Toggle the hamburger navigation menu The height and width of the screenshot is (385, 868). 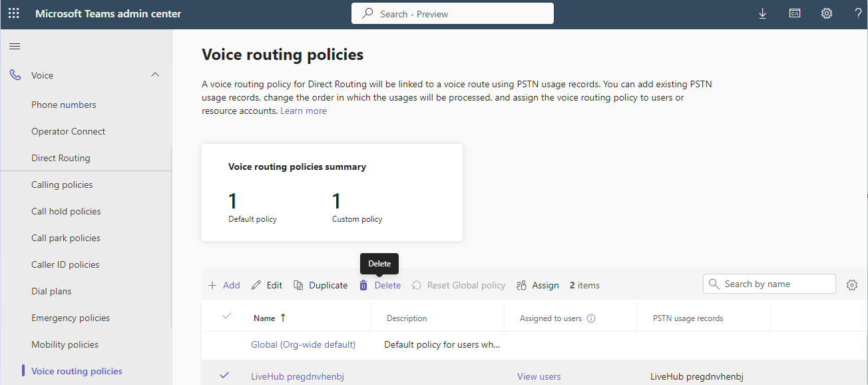[x=15, y=46]
